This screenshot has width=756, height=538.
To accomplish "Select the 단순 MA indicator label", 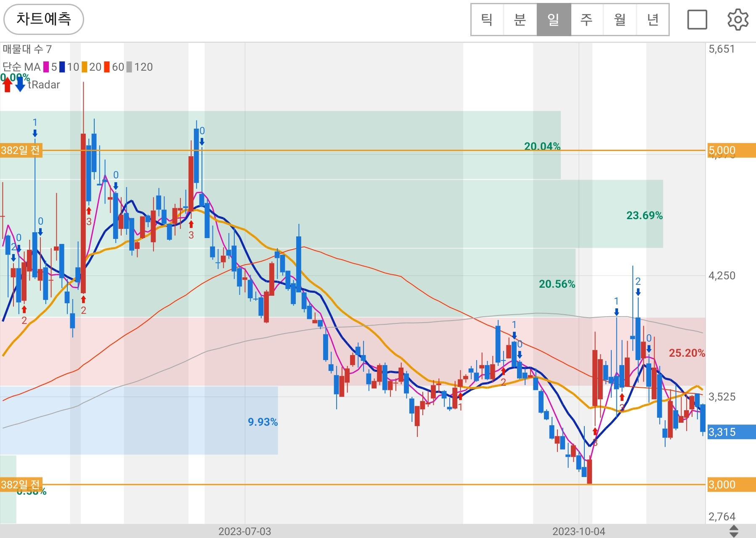I will click(x=21, y=67).
